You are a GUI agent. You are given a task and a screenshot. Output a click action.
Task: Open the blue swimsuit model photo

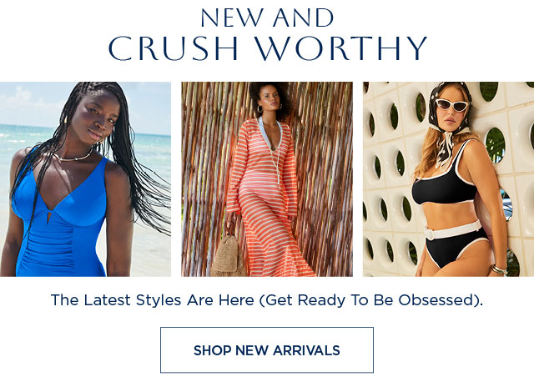(x=85, y=179)
